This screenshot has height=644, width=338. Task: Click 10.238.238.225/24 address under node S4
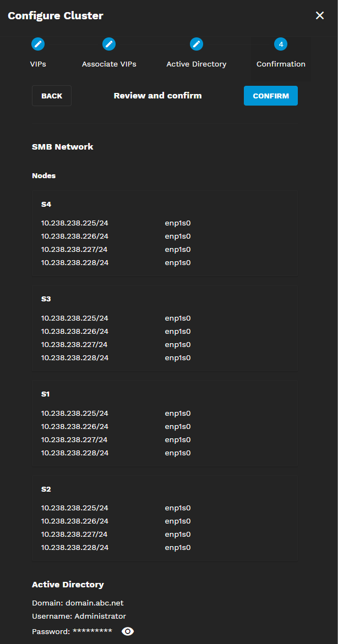(x=75, y=223)
